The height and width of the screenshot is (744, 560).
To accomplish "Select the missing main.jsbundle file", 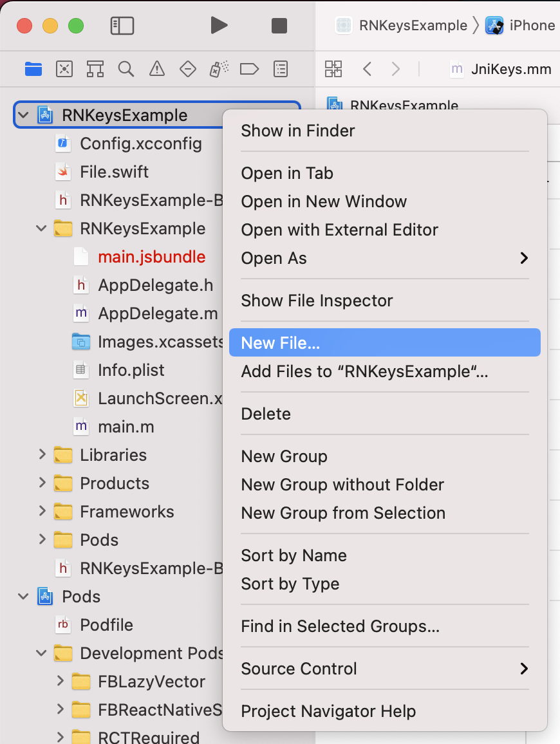I will [151, 257].
